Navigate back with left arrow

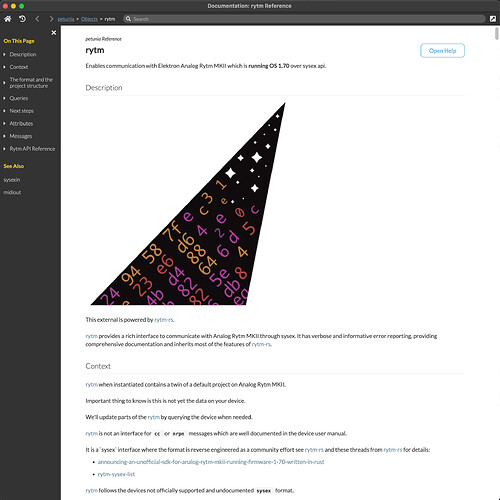(37, 19)
